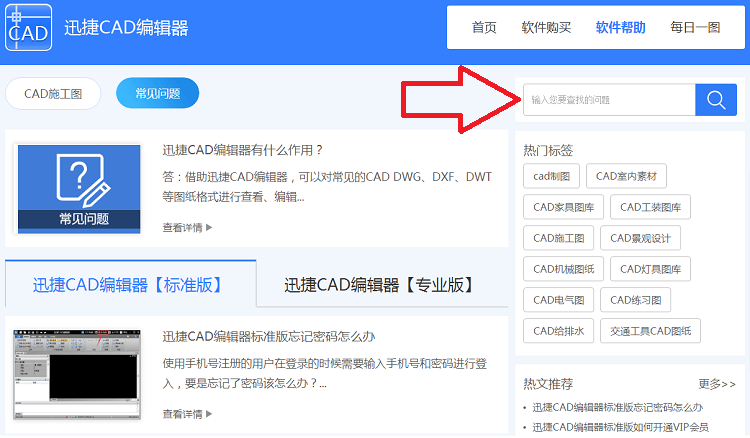The height and width of the screenshot is (438, 750).
Task: Select the CAD灯具图库 tag
Action: point(651,269)
